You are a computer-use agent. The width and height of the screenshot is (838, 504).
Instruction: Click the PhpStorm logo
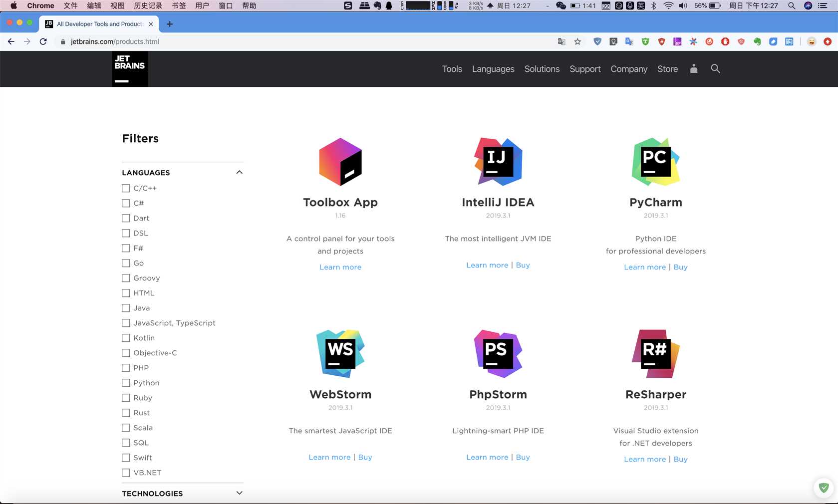(x=498, y=354)
